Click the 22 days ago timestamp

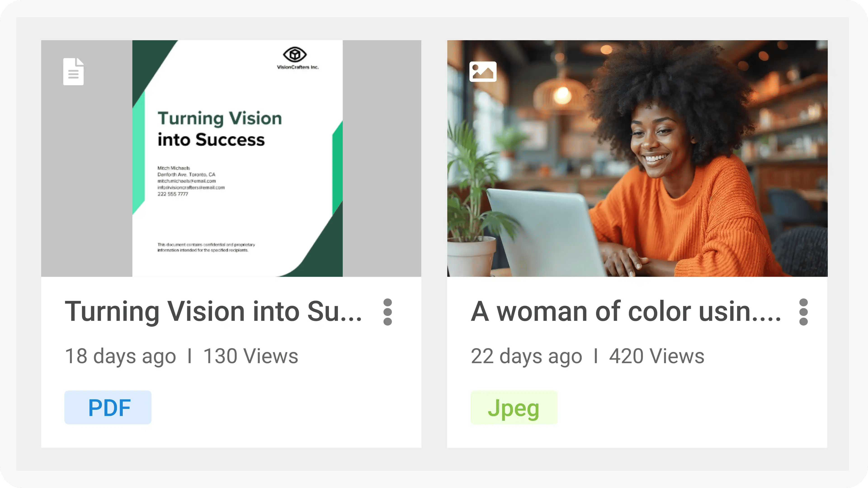point(526,356)
